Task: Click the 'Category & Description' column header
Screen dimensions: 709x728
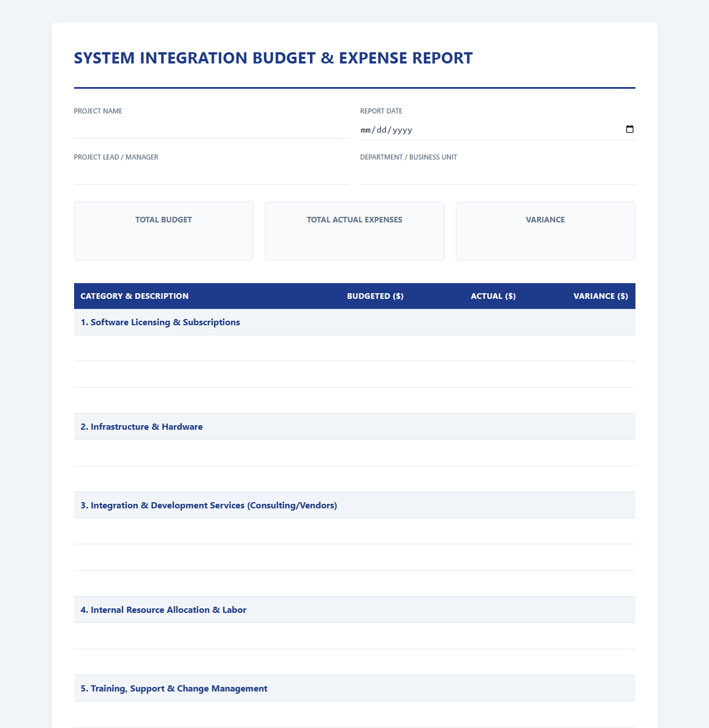Action: click(x=135, y=296)
